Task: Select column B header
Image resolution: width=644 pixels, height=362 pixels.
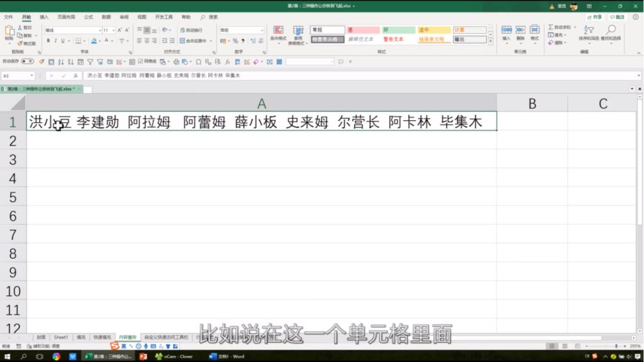Action: [x=531, y=104]
